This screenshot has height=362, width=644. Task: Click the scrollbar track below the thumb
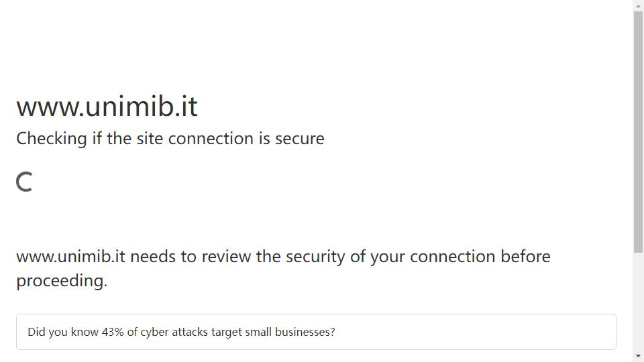click(x=638, y=302)
